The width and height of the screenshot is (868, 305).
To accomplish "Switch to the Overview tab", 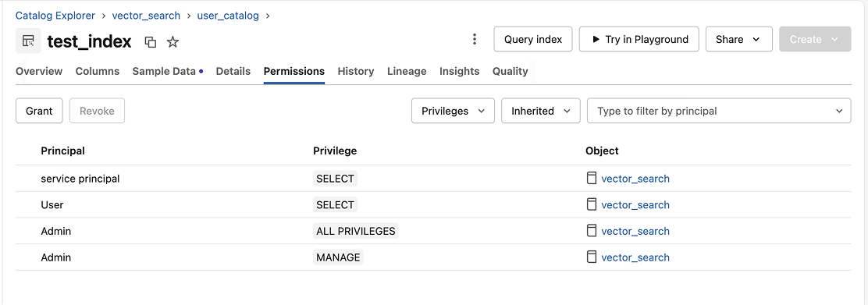I will 39,72.
